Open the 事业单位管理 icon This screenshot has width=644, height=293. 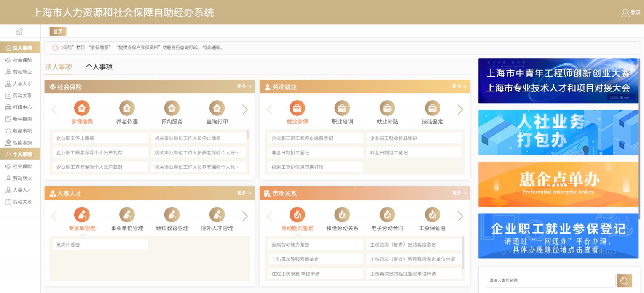127,215
